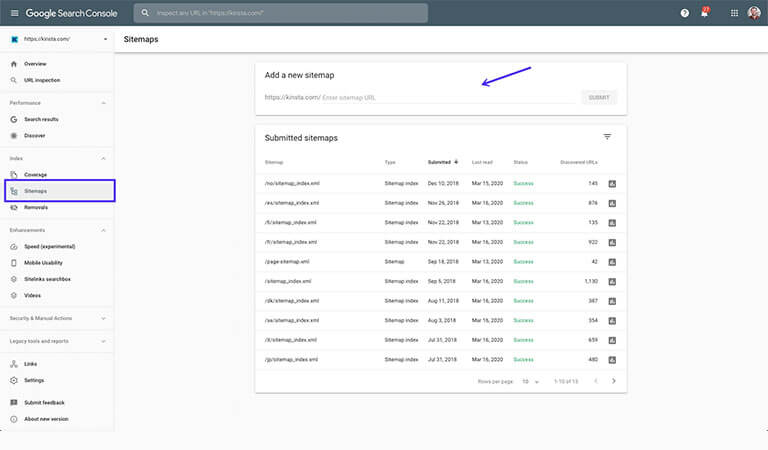This screenshot has width=768, height=450.
Task: Open the Google apps grid
Action: (734, 13)
